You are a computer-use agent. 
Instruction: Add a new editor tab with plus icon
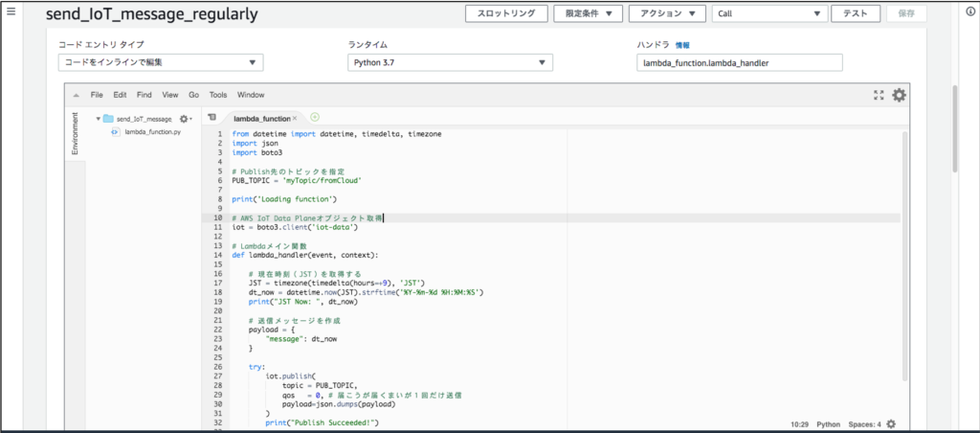pyautogui.click(x=315, y=117)
